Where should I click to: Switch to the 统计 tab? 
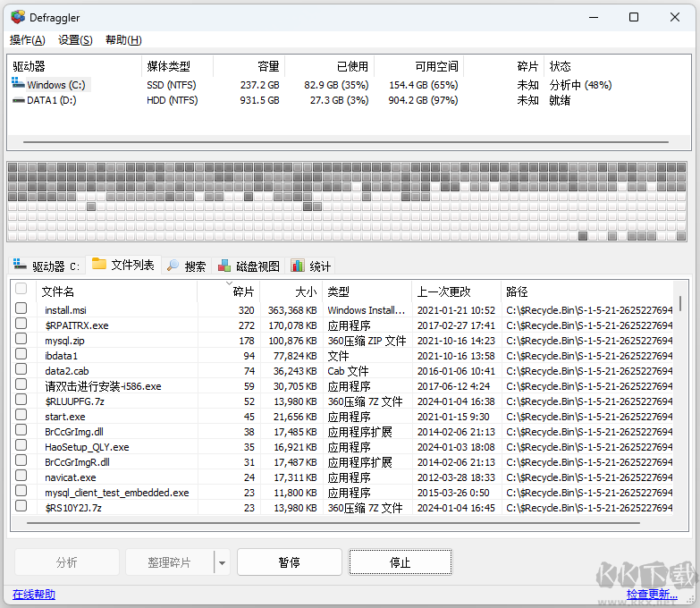(311, 266)
